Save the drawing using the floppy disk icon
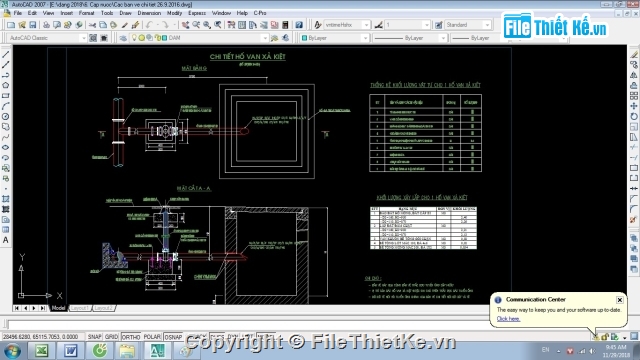640x360 pixels. coord(33,25)
